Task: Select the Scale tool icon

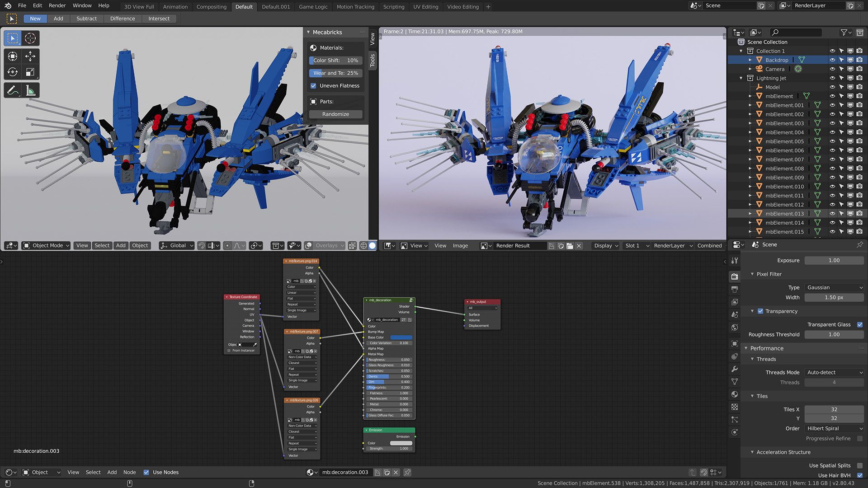Action: point(30,72)
